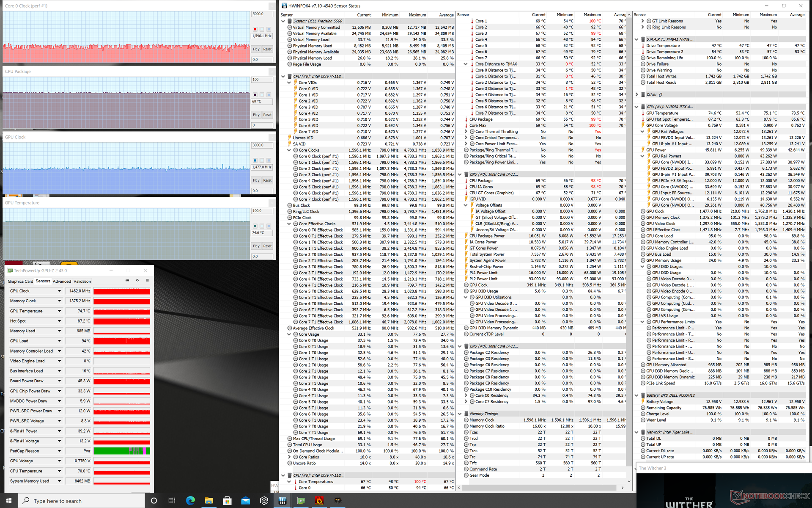Open the Advanced tab in GPU-Z
This screenshot has width=812, height=508.
tap(62, 281)
